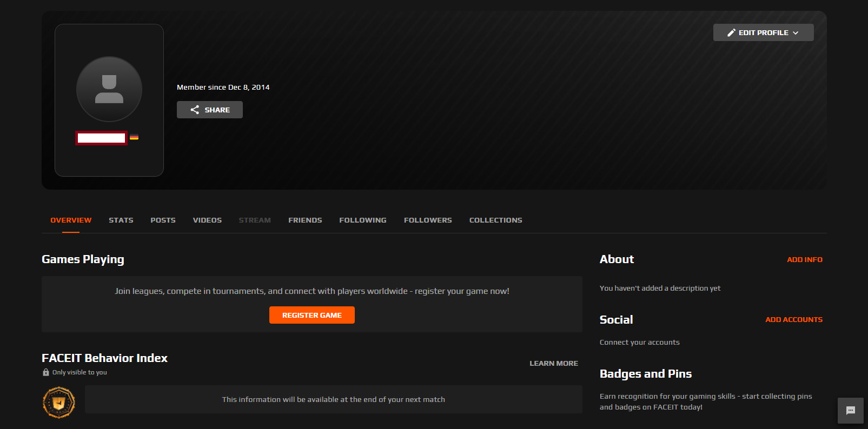Expand the Edit Profile dropdown chevron
868x429 pixels.
click(x=796, y=33)
